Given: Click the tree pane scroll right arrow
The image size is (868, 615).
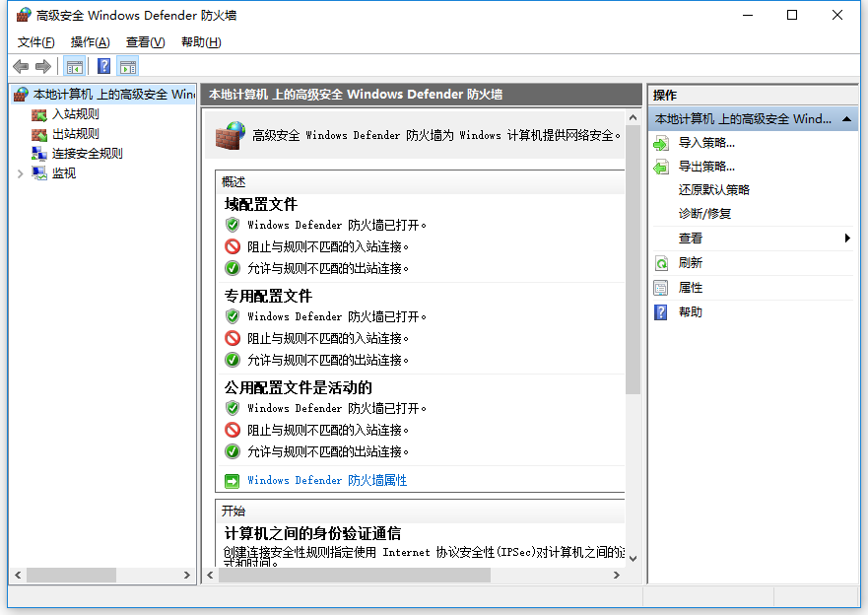Looking at the screenshot, I should click(187, 576).
